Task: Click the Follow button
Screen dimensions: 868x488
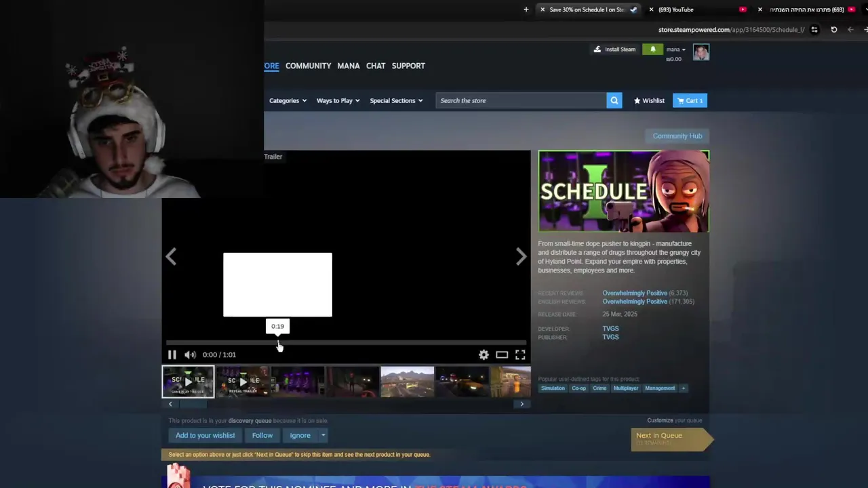Action: [x=262, y=435]
